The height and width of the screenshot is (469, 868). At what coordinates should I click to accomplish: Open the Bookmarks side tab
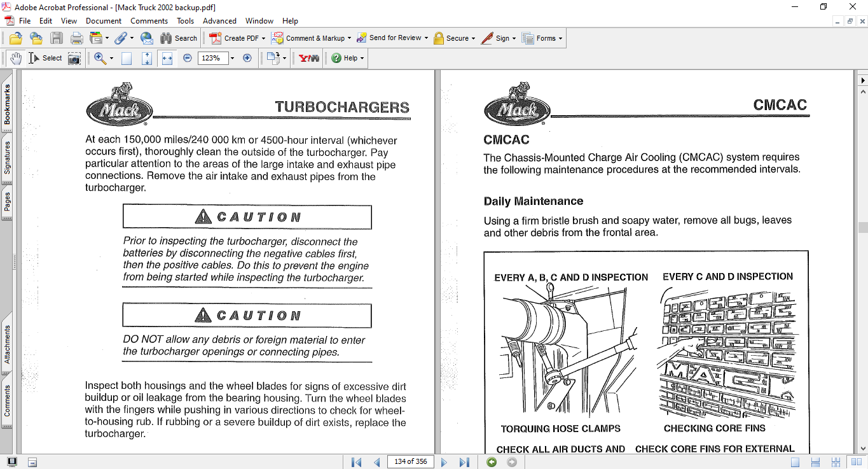[7, 105]
